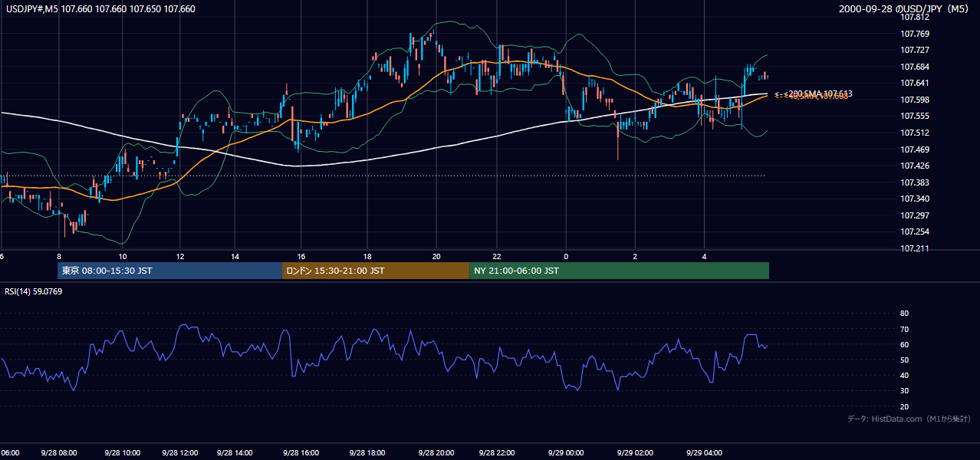Click the RSI scale value 50
Screen dimensions: 980x460
click(904, 360)
